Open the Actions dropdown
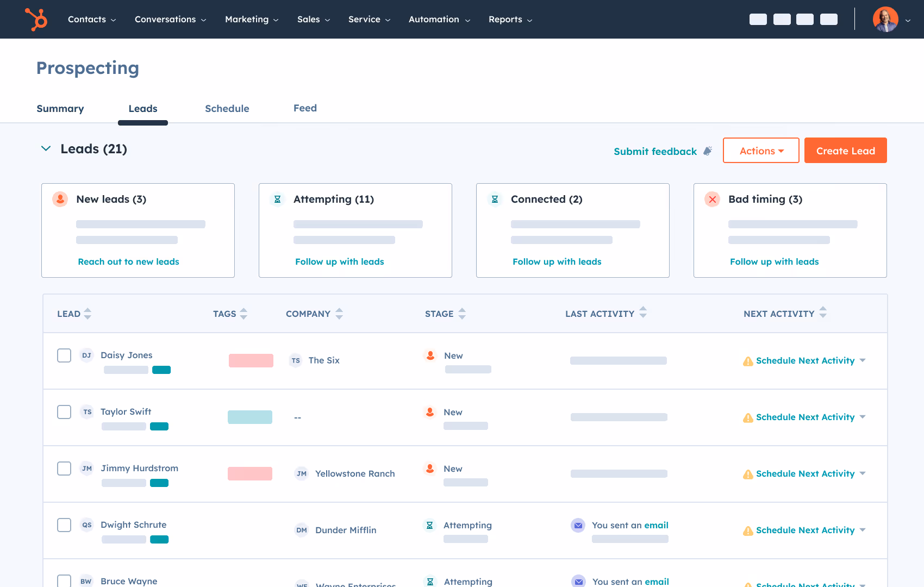 pos(760,151)
